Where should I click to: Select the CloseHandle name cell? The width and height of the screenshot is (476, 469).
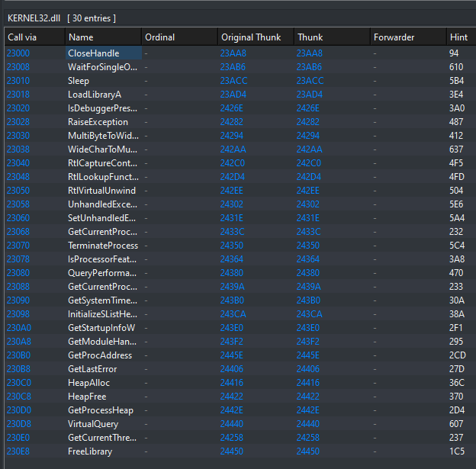104,53
